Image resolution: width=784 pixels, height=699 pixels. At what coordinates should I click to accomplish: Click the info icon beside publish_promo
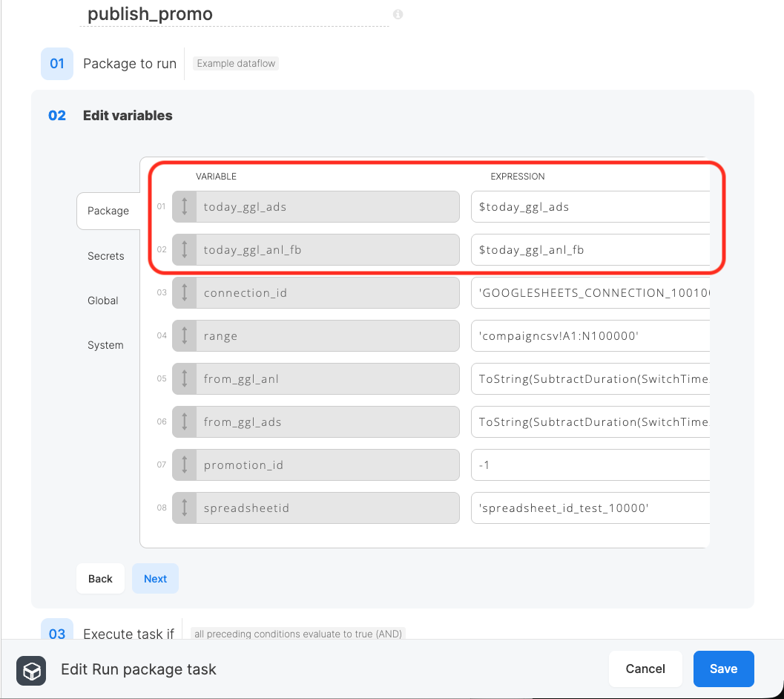point(398,14)
